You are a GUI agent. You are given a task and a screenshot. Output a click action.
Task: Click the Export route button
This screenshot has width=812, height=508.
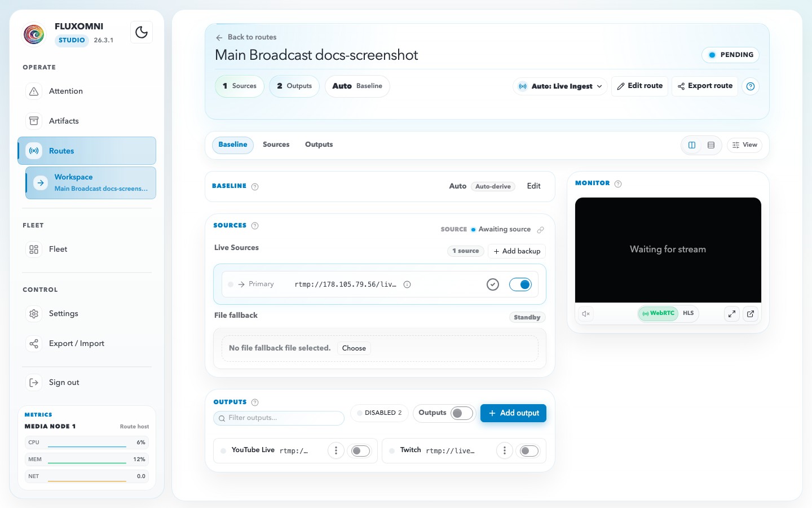click(705, 86)
